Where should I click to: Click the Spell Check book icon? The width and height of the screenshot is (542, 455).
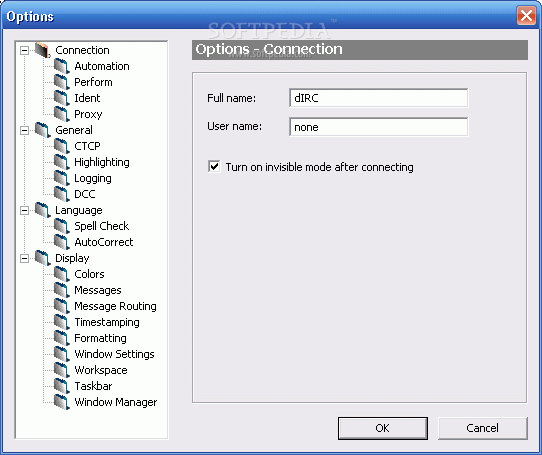click(x=62, y=226)
